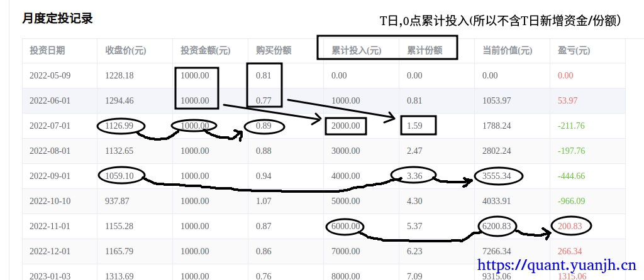
Task: Click the 当前价值(元) column header
Action: [507, 51]
